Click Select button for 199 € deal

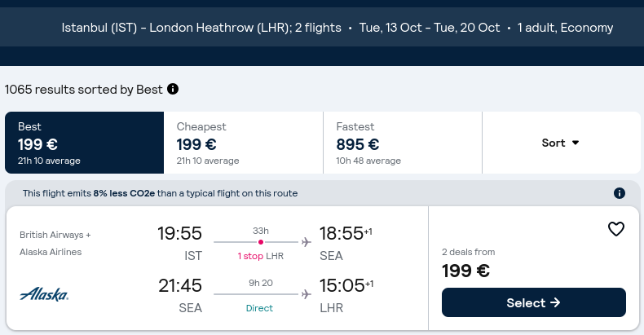click(x=533, y=302)
